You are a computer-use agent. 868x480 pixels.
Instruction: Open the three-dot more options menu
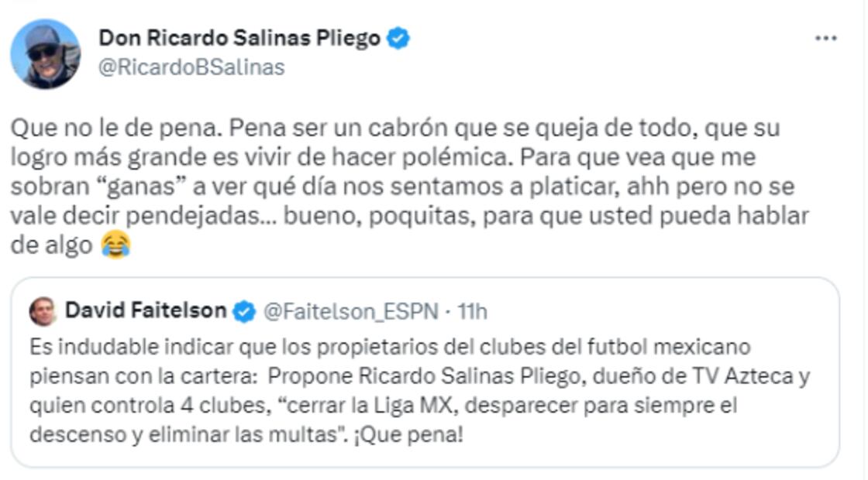click(826, 38)
